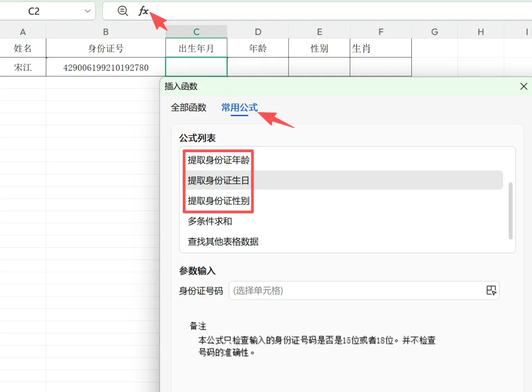532x392 pixels.
Task: Select column A header
Action: click(23, 32)
